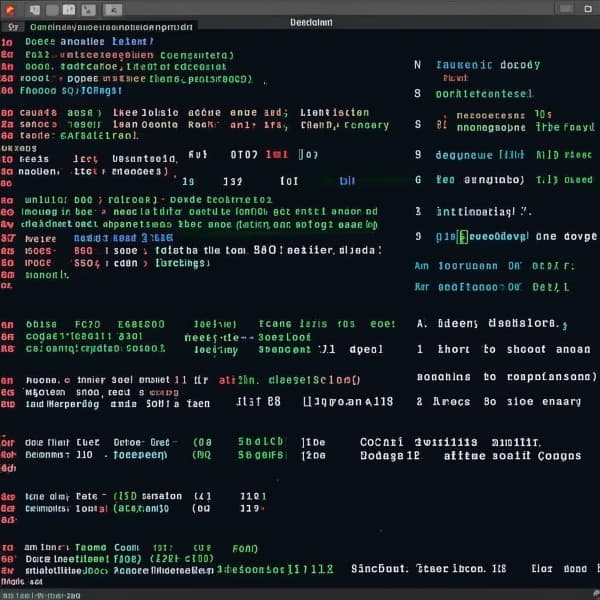Click the first grey toolbar icon beside the orange logo
The height and width of the screenshot is (600, 600).
click(x=35, y=10)
